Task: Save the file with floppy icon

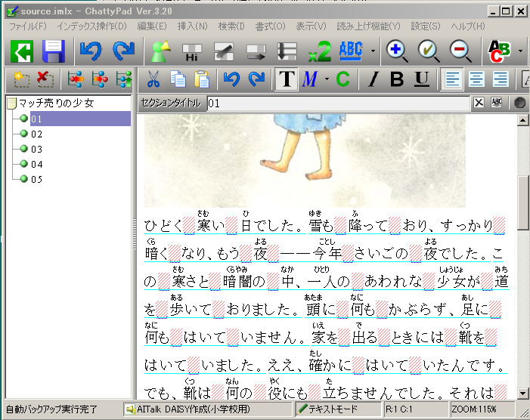Action: click(x=54, y=51)
